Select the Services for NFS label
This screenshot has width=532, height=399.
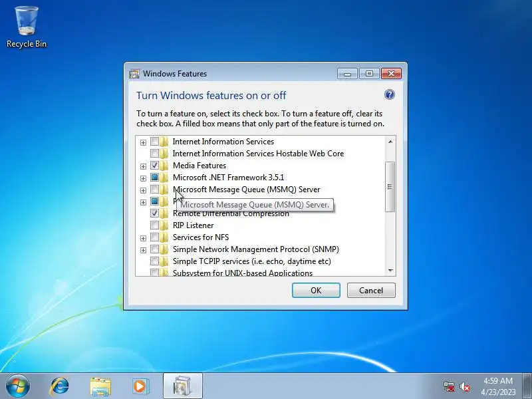[x=201, y=237]
